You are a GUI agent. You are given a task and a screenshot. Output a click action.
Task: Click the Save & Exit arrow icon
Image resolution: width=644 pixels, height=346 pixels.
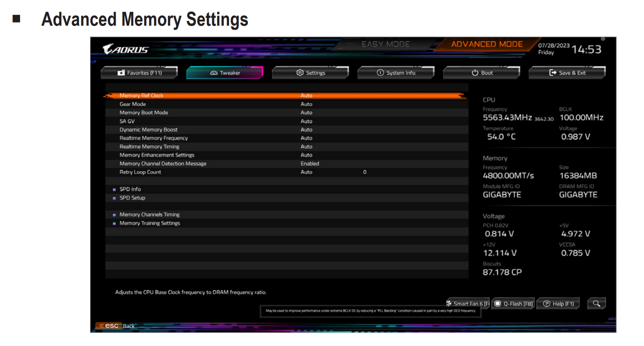tap(553, 73)
